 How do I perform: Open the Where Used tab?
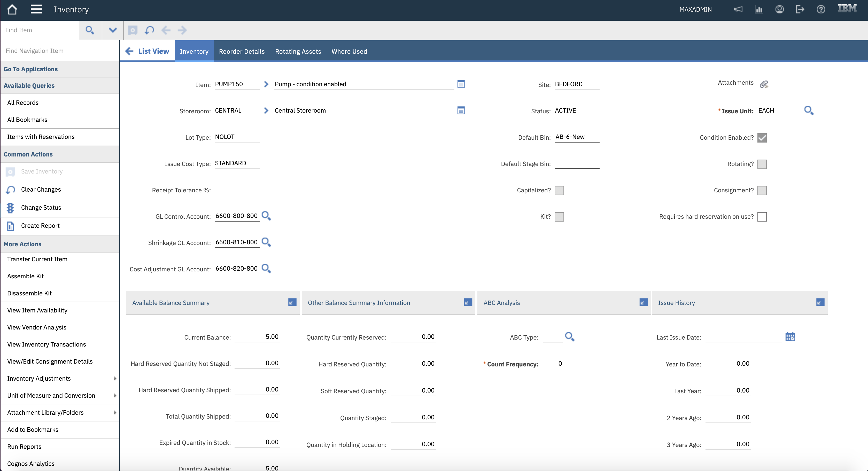[349, 52]
